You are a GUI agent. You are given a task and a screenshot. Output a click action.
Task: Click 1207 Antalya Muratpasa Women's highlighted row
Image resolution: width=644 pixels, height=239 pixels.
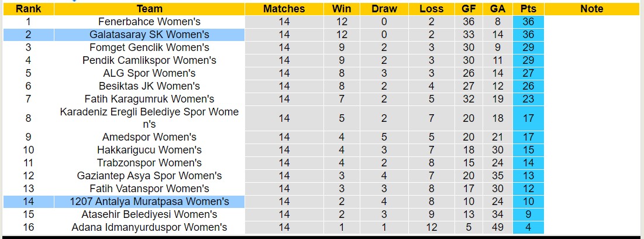(149, 202)
